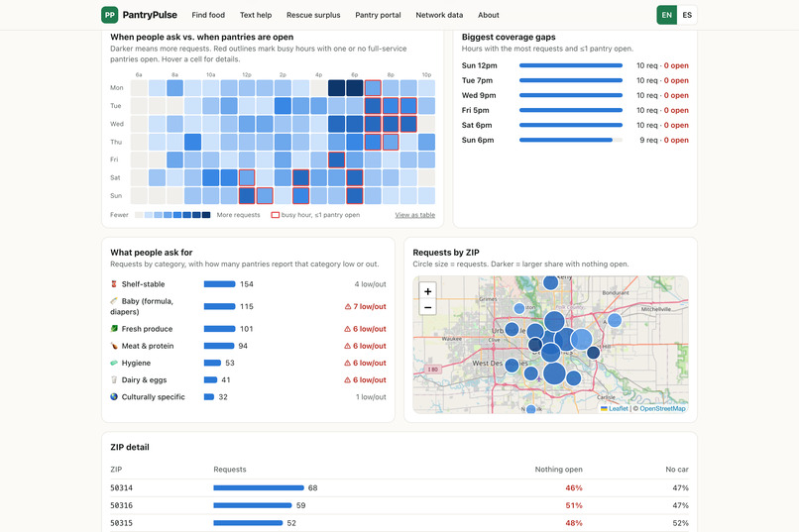Click the 1 low/out text for Culturally specific
This screenshot has height=532, width=799.
(371, 397)
